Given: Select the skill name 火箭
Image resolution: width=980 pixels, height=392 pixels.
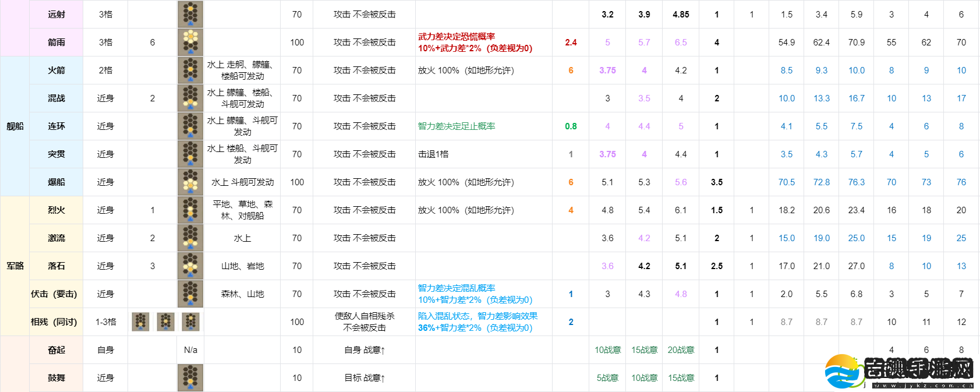Looking at the screenshot, I should (x=56, y=70).
